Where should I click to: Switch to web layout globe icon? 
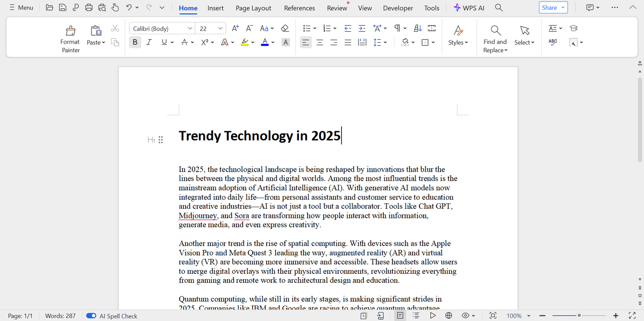tap(449, 315)
